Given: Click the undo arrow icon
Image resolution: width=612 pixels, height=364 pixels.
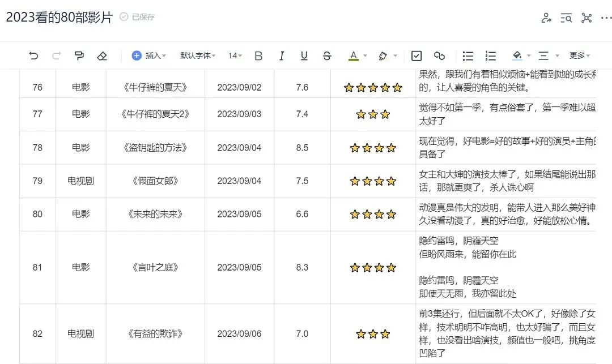Looking at the screenshot, I should click(33, 55).
